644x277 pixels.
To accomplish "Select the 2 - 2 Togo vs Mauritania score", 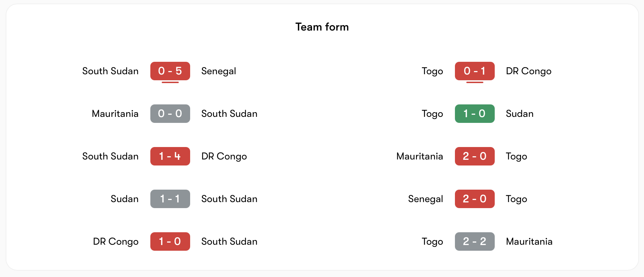I will tap(474, 241).
